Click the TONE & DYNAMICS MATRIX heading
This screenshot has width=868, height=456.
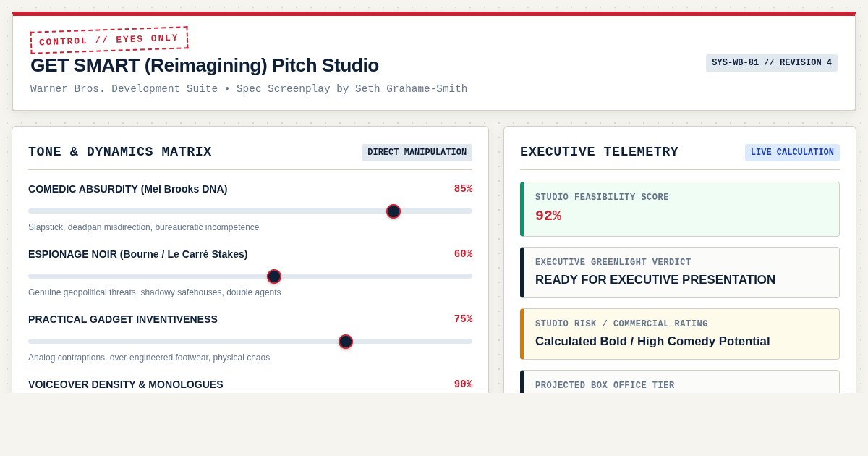(120, 152)
